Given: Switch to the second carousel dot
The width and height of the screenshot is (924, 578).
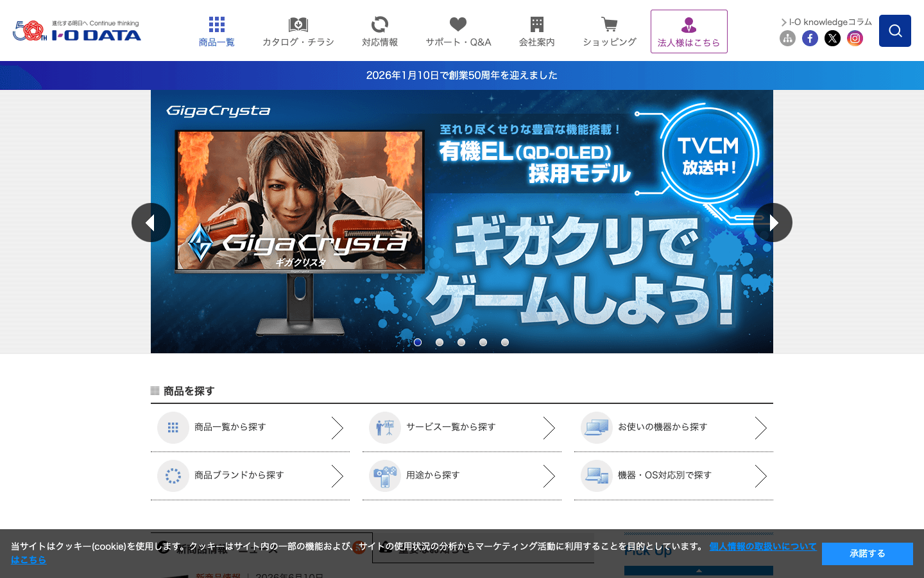Looking at the screenshot, I should [440, 342].
